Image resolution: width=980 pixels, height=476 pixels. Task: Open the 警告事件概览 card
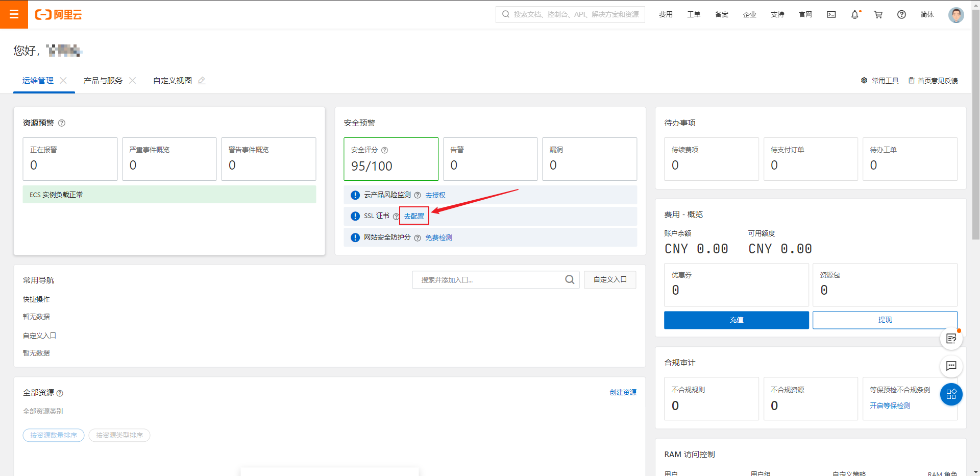268,159
